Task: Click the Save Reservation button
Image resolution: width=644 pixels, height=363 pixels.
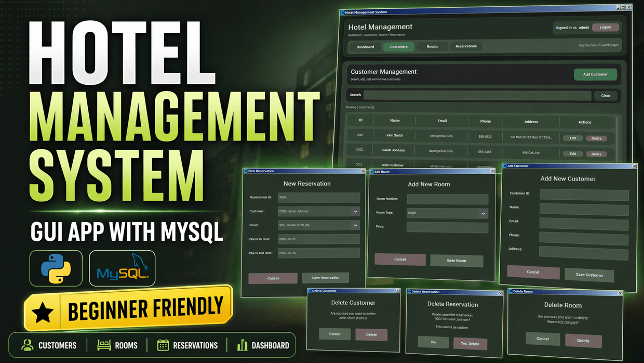Action: (326, 278)
